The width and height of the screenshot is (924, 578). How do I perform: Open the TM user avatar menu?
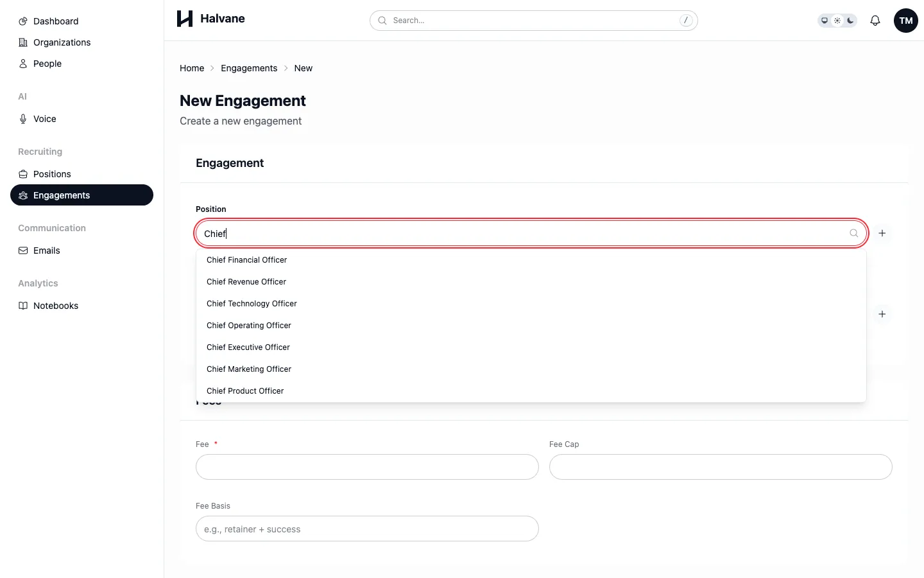pos(906,21)
